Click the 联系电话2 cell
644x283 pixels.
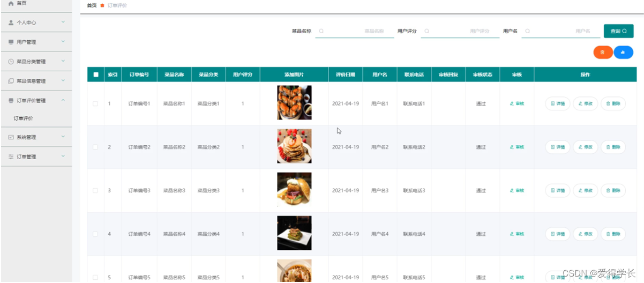click(x=414, y=147)
